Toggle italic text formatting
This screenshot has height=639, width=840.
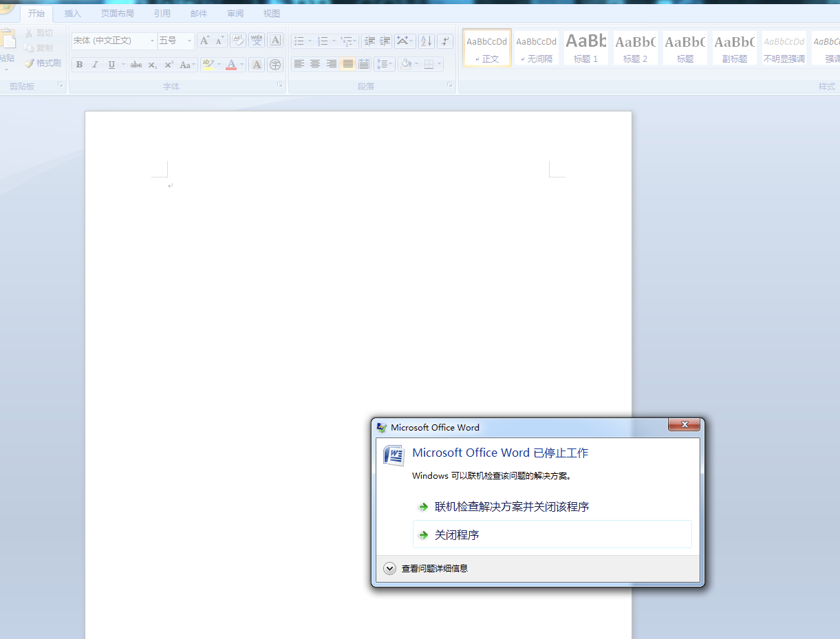pos(95,65)
